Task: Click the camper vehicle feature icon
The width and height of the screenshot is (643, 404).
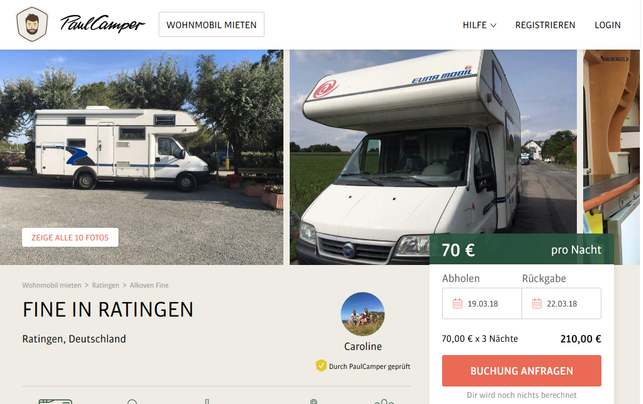Action: (55, 401)
